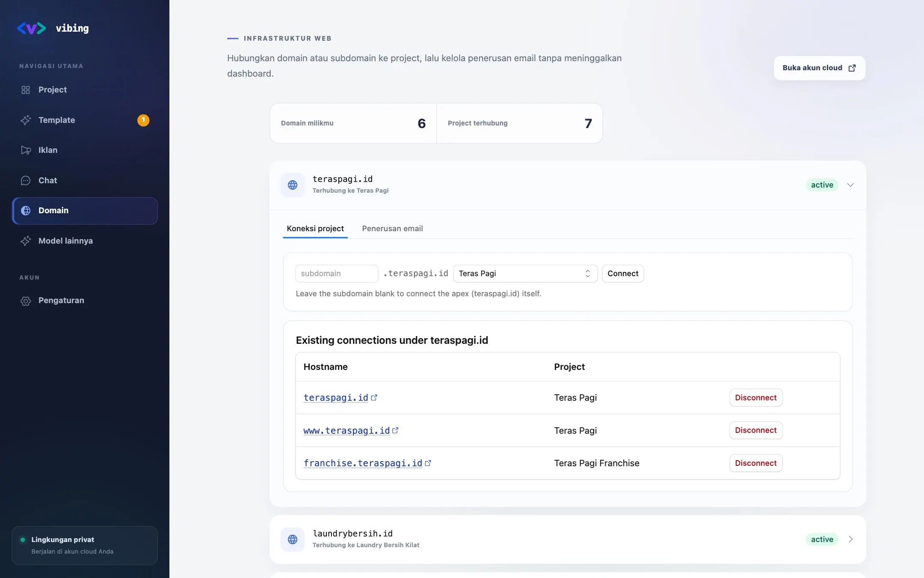Click the Lingkungan privat status card
Image resolution: width=924 pixels, height=578 pixels.
point(85,545)
